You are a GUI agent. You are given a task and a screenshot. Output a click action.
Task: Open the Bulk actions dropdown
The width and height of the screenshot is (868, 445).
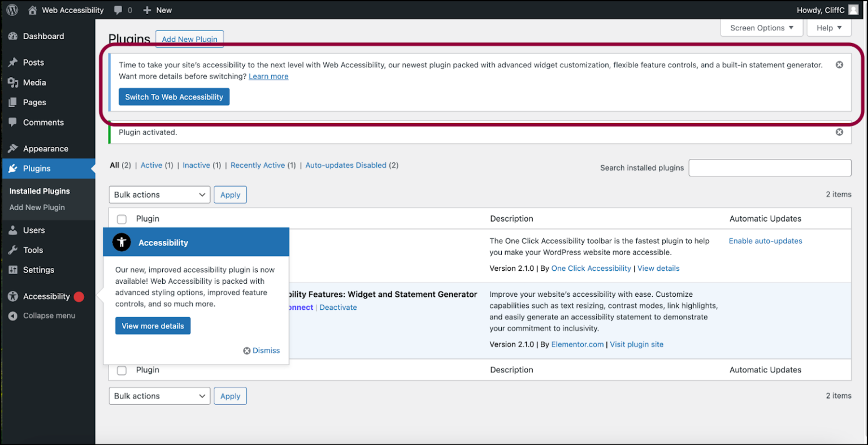point(159,195)
